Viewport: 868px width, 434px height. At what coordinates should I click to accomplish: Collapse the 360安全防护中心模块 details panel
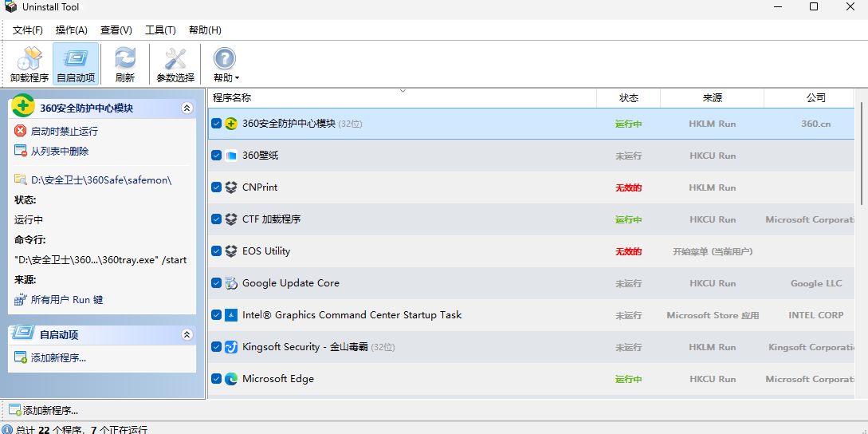coord(187,108)
